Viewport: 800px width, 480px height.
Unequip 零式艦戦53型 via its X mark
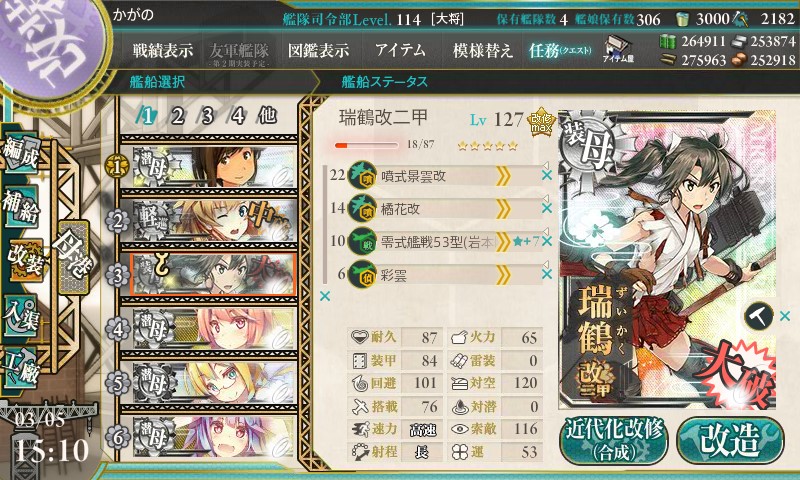coord(547,241)
